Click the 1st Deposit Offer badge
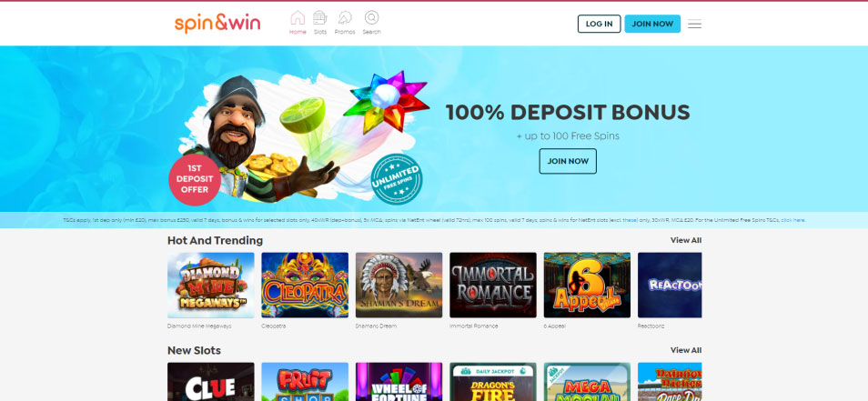 click(195, 180)
